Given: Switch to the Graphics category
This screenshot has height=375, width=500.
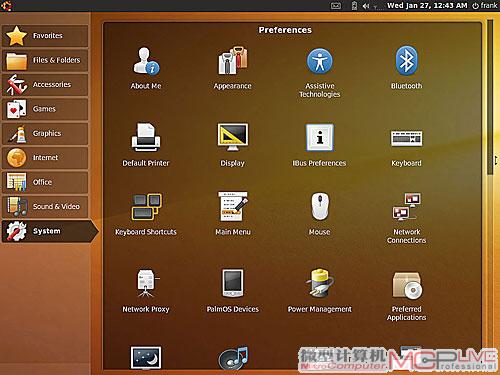Looking at the screenshot, I should tap(45, 133).
